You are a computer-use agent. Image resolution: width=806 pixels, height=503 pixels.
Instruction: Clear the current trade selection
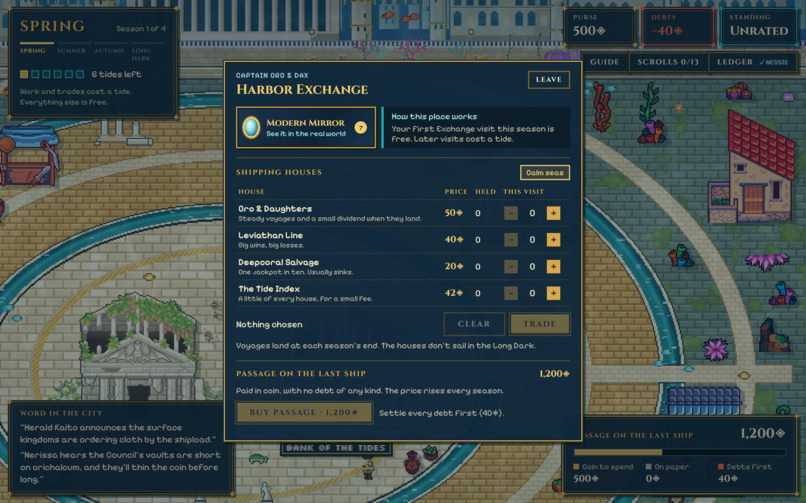tap(474, 324)
